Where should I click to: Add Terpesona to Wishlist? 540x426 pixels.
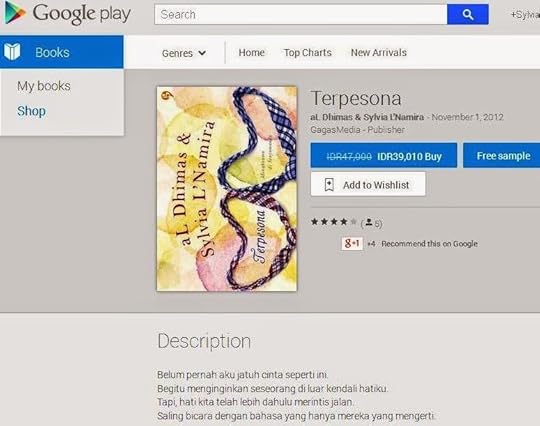[x=368, y=185]
